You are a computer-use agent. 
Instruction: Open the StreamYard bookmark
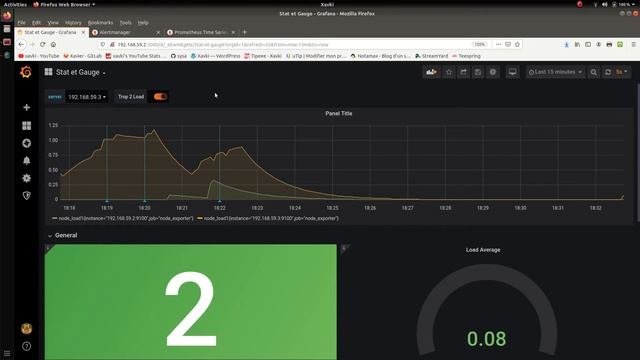click(431, 56)
